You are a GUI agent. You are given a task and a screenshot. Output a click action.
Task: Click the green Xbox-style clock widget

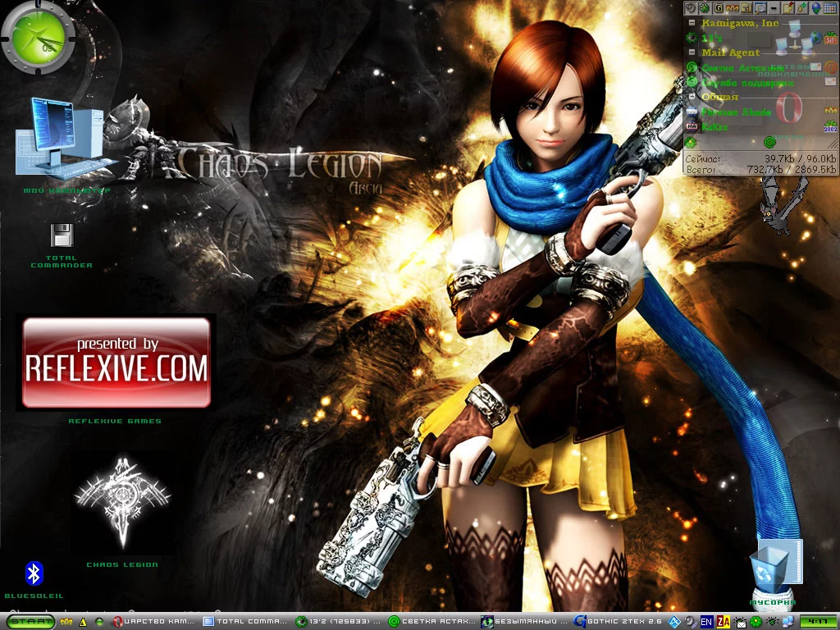(x=38, y=38)
